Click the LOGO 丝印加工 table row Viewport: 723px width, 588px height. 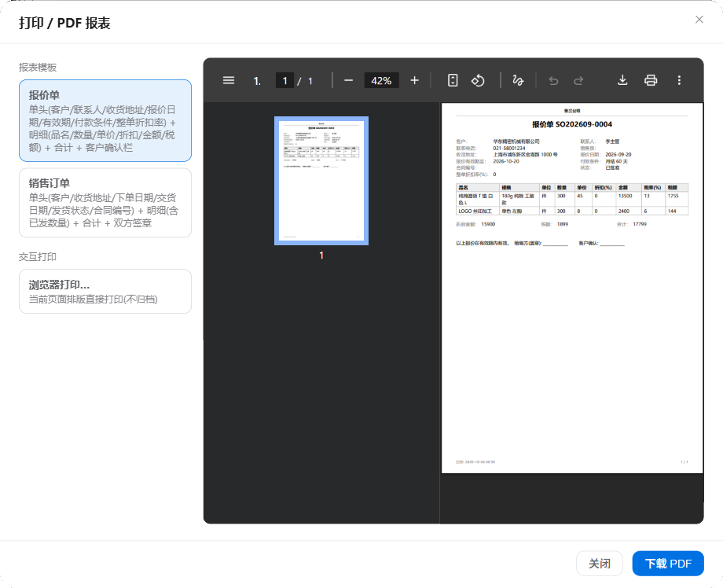pos(572,211)
